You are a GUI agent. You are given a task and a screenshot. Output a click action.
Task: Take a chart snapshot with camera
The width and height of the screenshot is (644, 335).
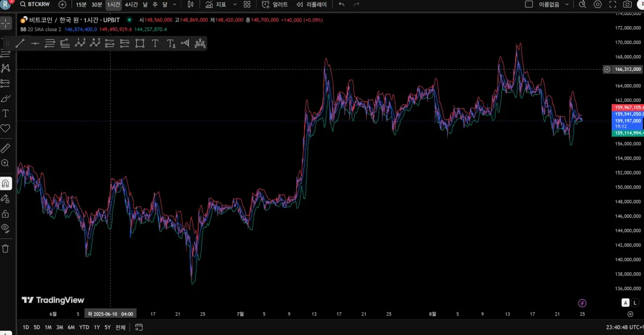click(627, 4)
